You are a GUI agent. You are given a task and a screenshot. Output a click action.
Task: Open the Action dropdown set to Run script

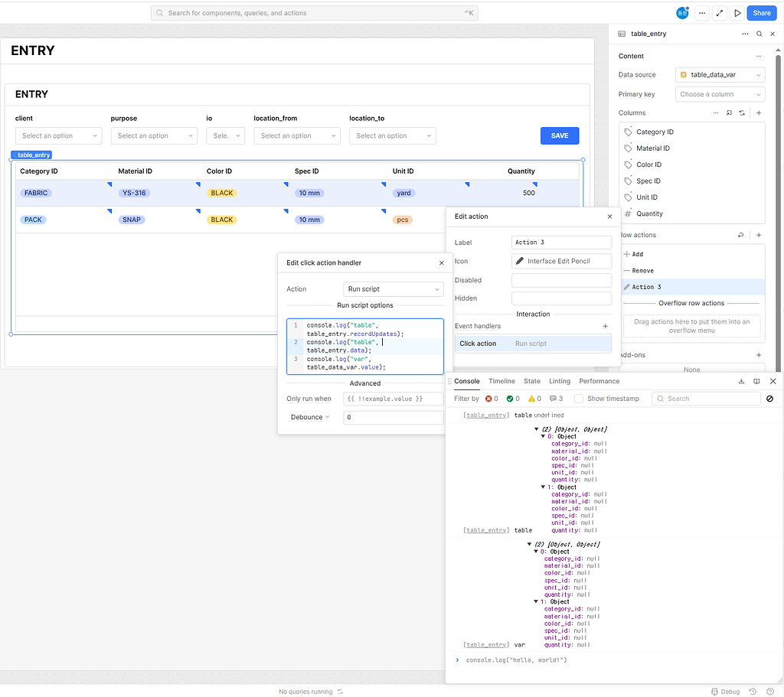point(393,289)
